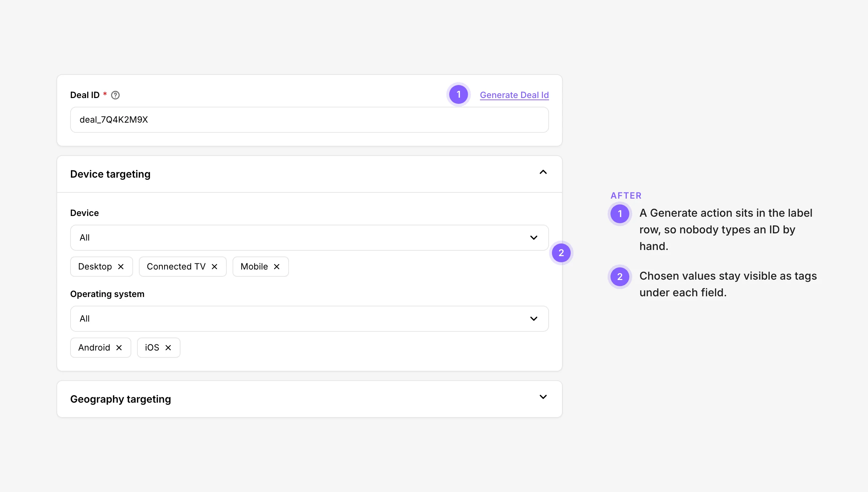868x492 pixels.
Task: Click the Generate Deal Id link
Action: (x=514, y=95)
